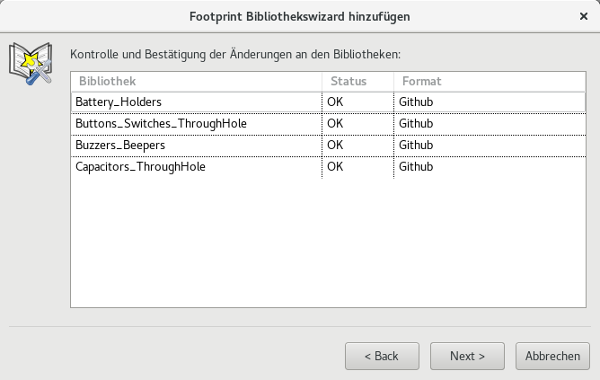Click the library wizard book icon
This screenshot has width=600, height=380.
tap(31, 64)
